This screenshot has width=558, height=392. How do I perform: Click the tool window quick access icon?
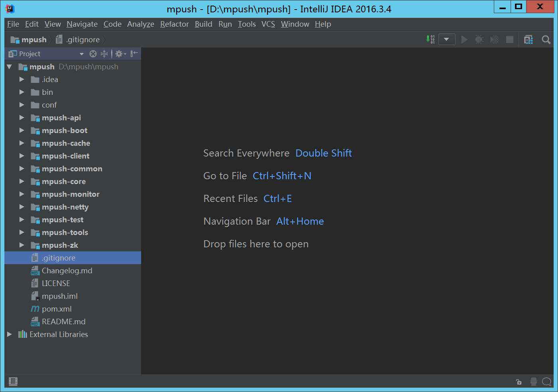[x=13, y=382]
